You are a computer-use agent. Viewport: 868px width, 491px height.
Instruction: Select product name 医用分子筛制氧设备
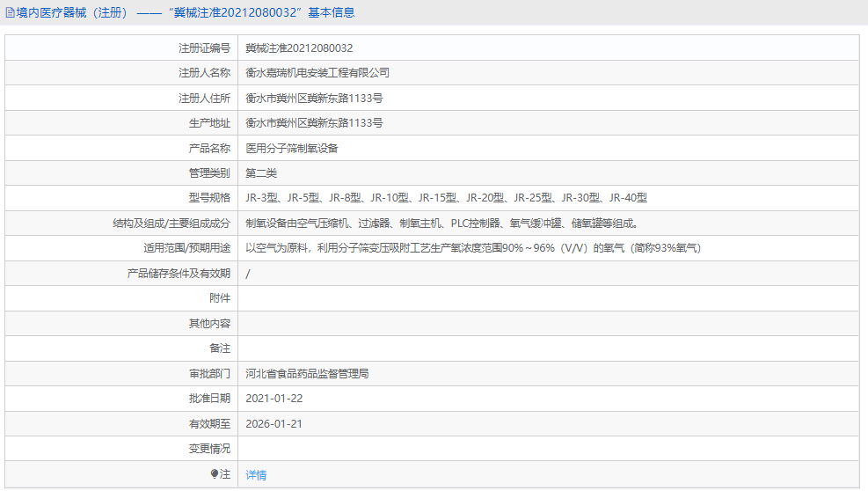(x=292, y=149)
